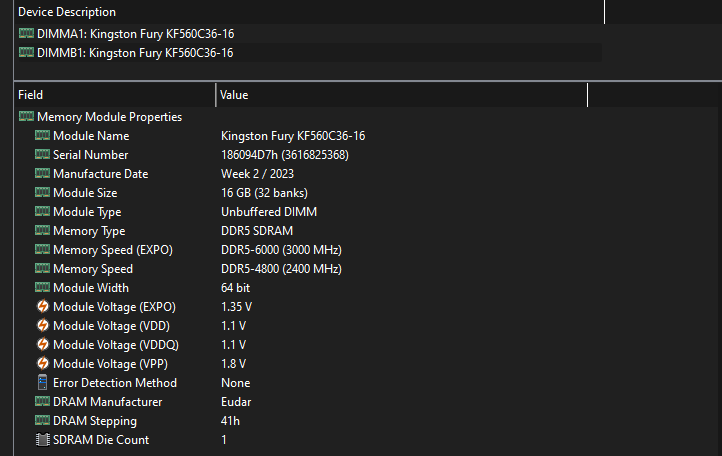This screenshot has width=722, height=456.
Task: Click the Memory Module Properties group icon
Action: [26, 117]
